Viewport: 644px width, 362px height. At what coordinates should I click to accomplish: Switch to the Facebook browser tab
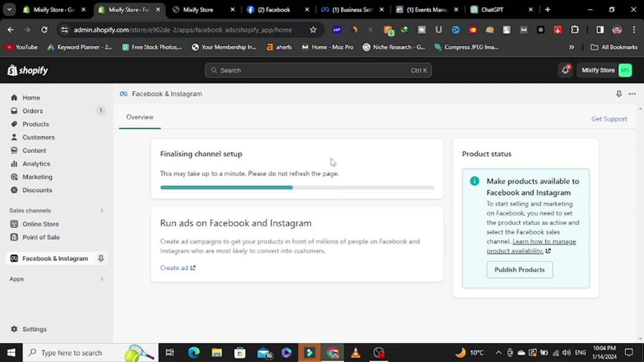pyautogui.click(x=279, y=10)
